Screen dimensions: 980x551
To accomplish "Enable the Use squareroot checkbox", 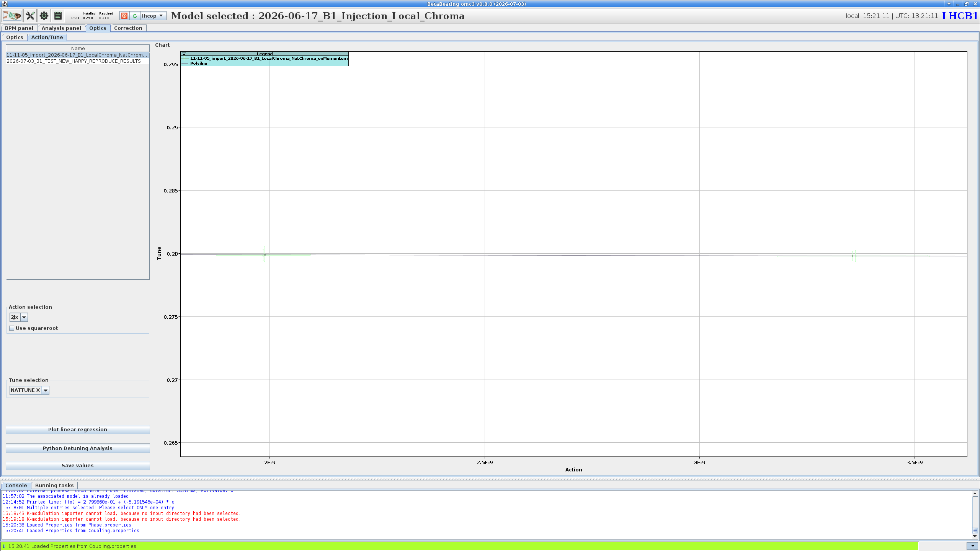I will (12, 328).
